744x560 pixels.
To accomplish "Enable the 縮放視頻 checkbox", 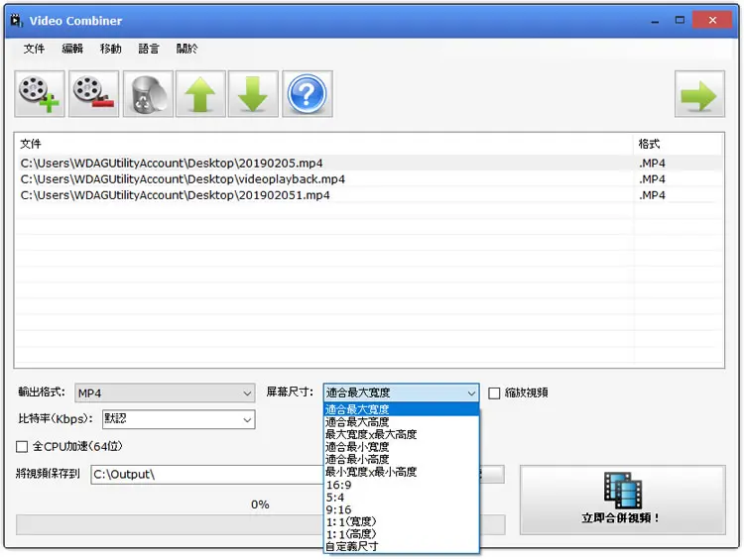I will point(494,393).
